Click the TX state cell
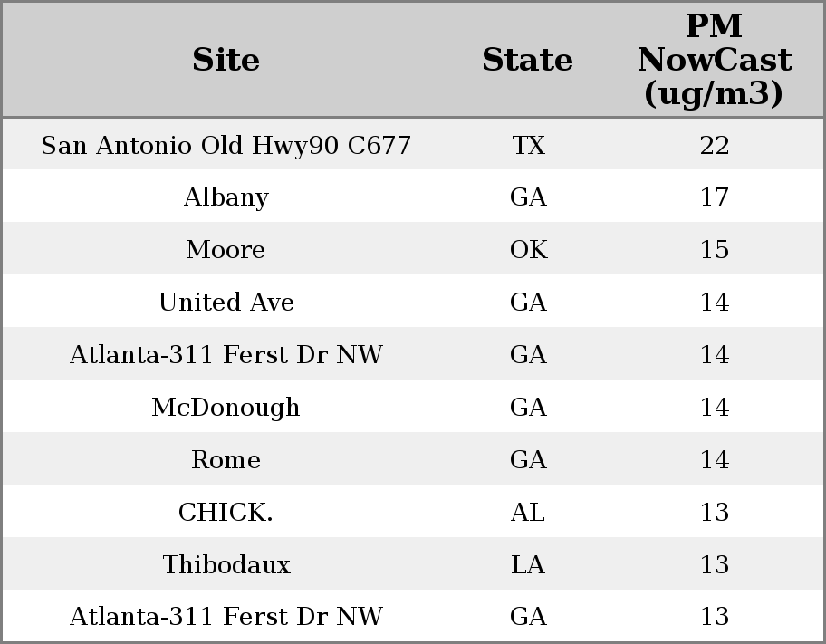Viewport: 826px width, 644px height. [528, 145]
